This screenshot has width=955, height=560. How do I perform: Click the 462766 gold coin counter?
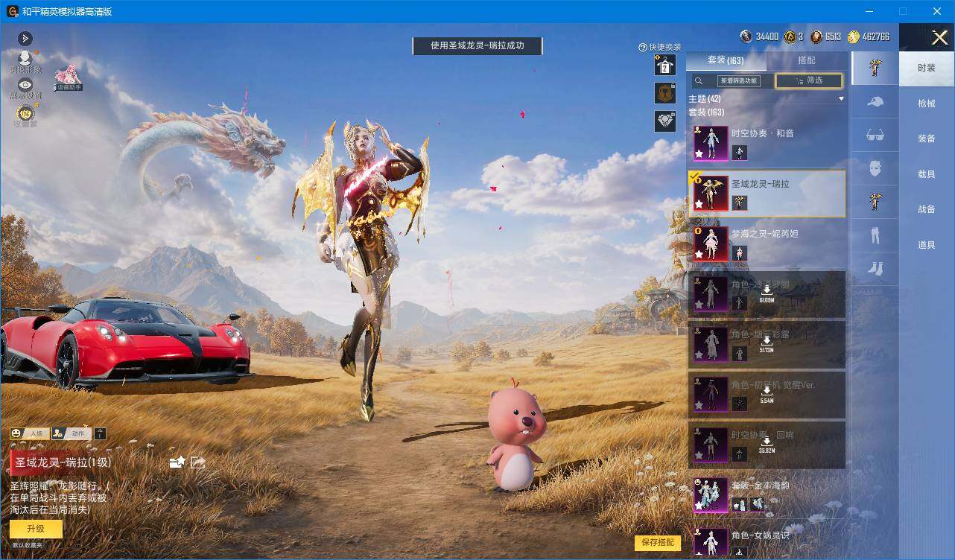click(x=869, y=36)
